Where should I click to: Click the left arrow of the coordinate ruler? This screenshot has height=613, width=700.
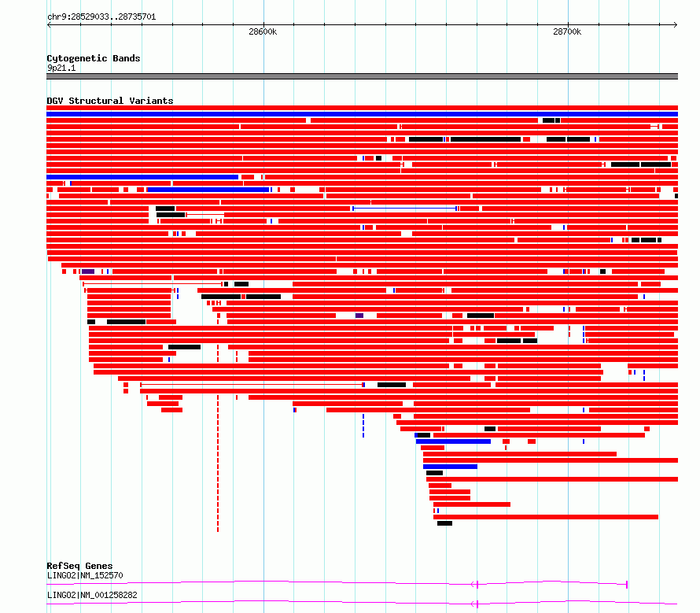tap(49, 25)
